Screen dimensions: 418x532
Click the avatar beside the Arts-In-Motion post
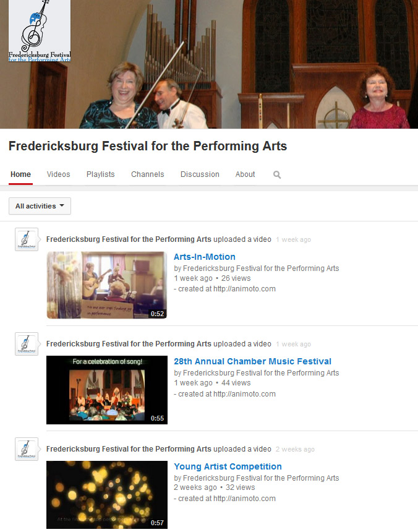tap(27, 239)
